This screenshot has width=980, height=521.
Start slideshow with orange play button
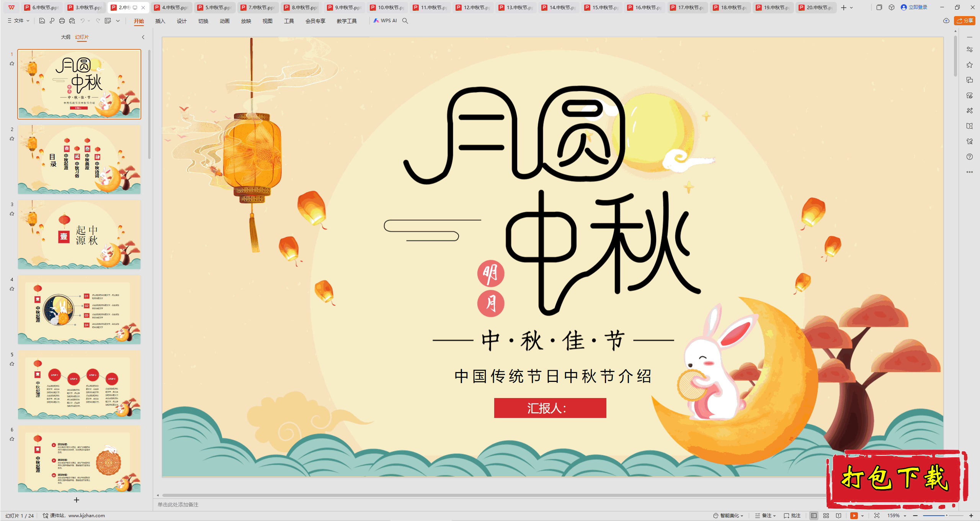854,516
